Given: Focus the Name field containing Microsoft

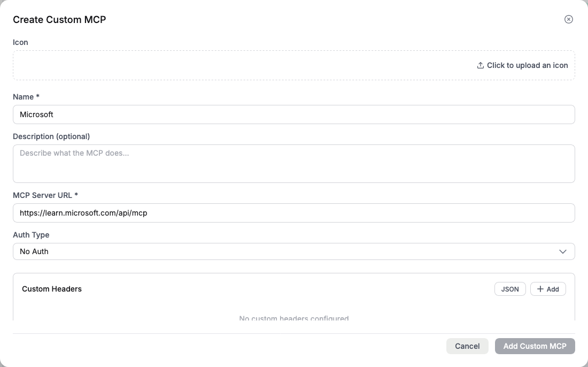Looking at the screenshot, I should [293, 114].
